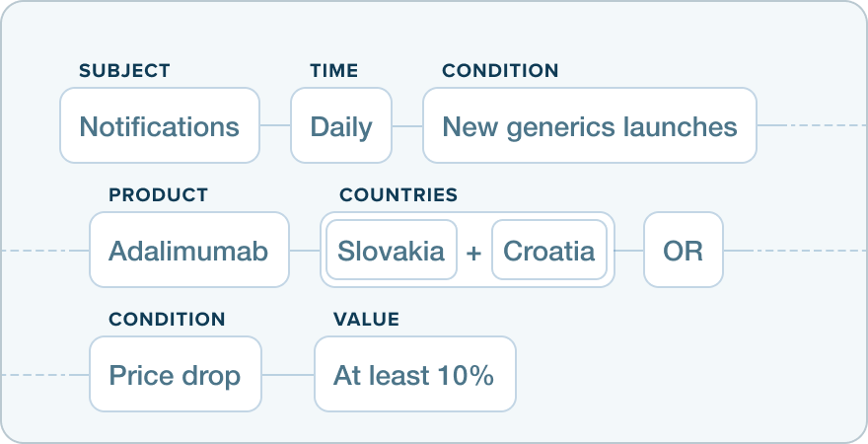Click the plus sign between countries
The height and width of the screenshot is (444, 868).
pyautogui.click(x=473, y=252)
